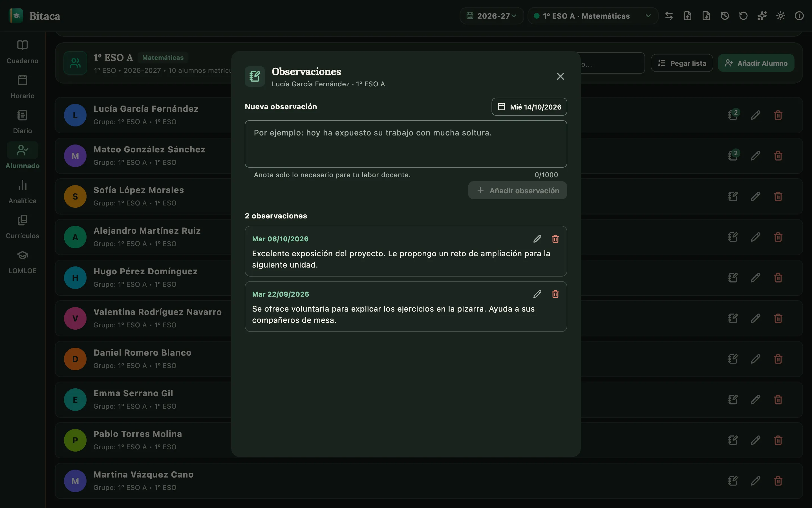Viewport: 812px width, 508px height.
Task: Edit the Mar 22/09/2026 observation
Action: (537, 294)
